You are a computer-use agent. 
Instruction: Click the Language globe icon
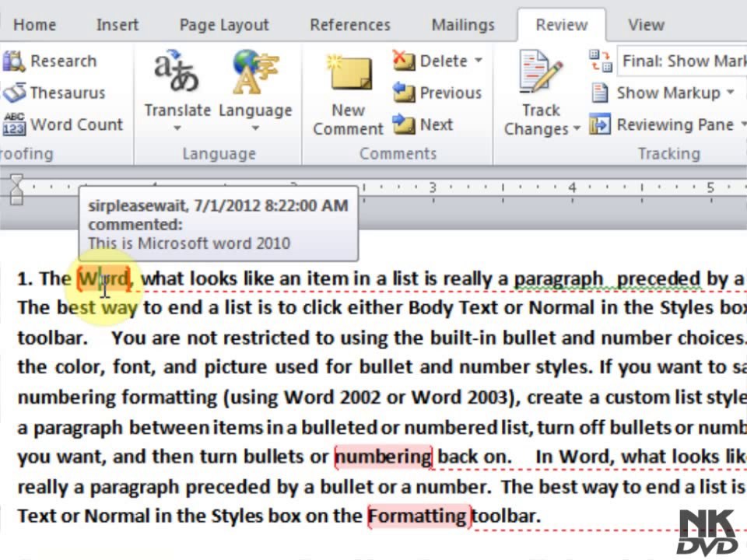pyautogui.click(x=255, y=71)
